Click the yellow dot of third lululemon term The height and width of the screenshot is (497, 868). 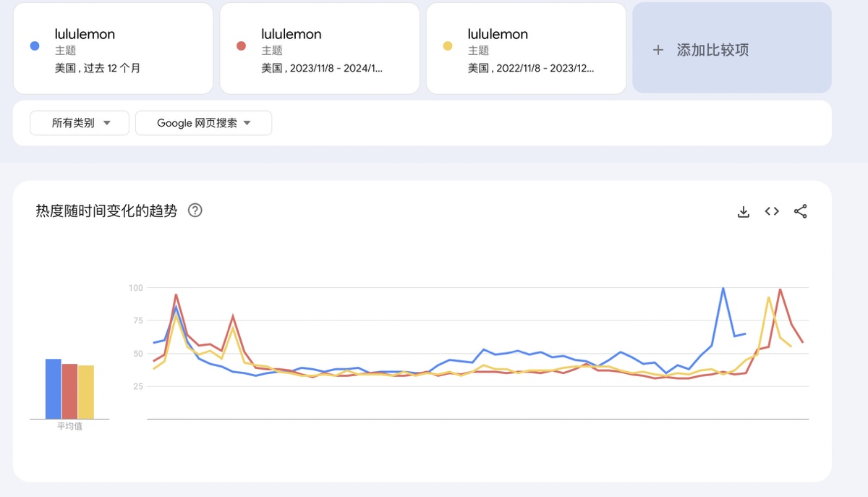tap(448, 46)
